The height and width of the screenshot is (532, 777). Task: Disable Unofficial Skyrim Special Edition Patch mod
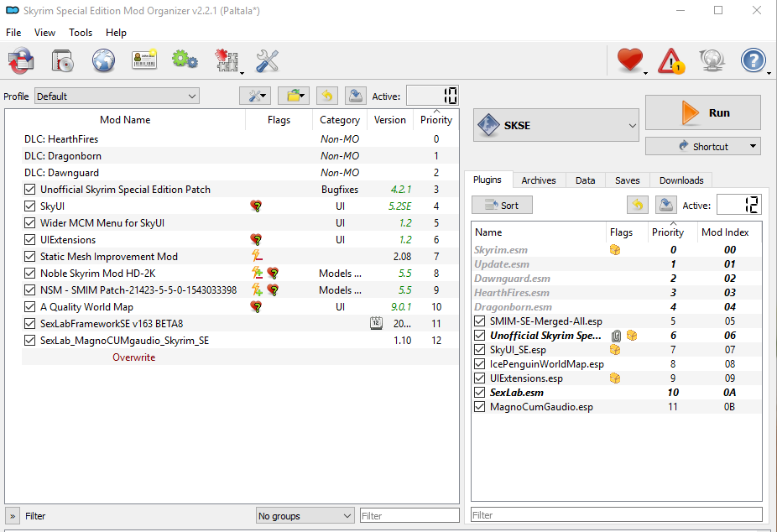point(29,190)
